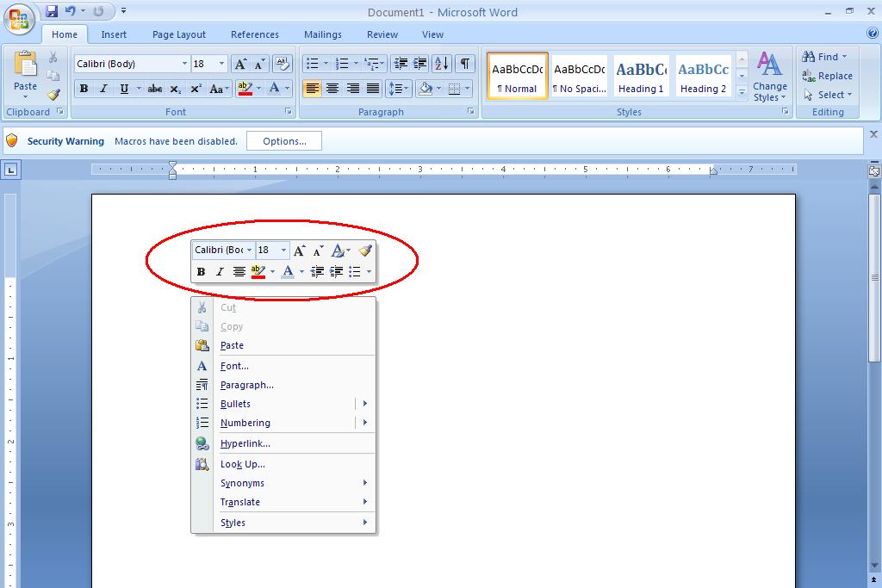Viewport: 882px width, 588px height.
Task: Toggle ruler view above vertical scrollbar
Action: pyautogui.click(x=874, y=171)
